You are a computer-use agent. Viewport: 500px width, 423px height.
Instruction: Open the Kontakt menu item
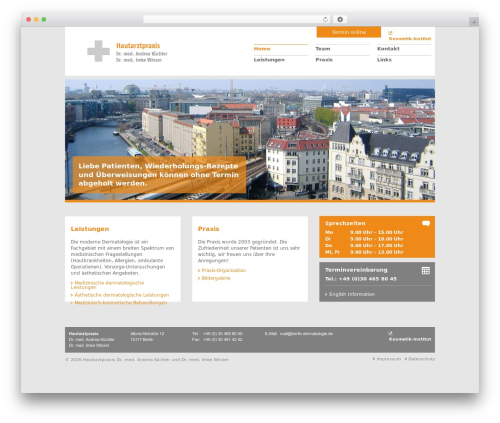click(x=388, y=49)
